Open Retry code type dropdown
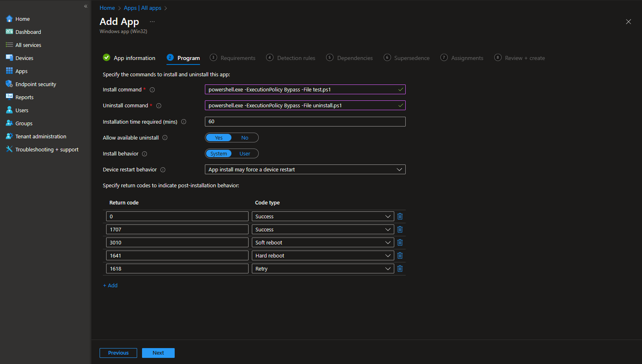Screen dimensions: 642x364 (x=323, y=269)
